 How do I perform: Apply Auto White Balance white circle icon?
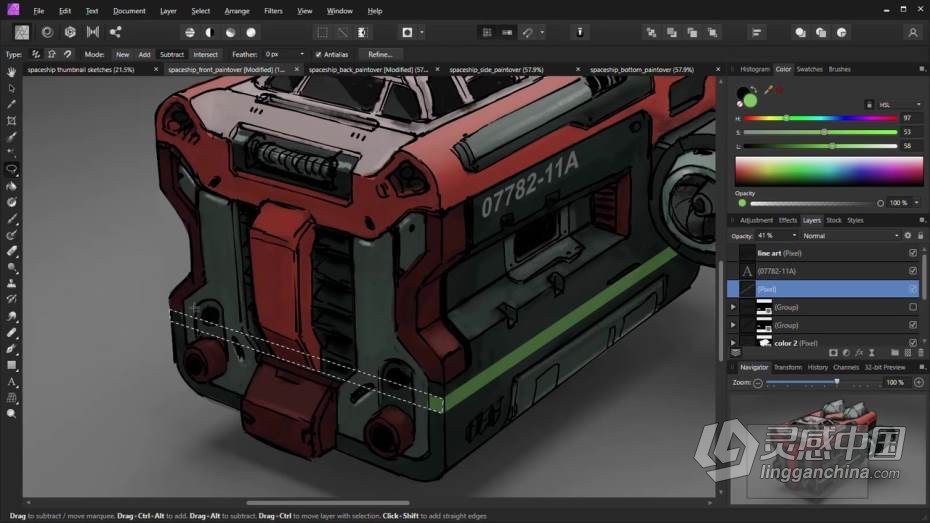coord(251,33)
